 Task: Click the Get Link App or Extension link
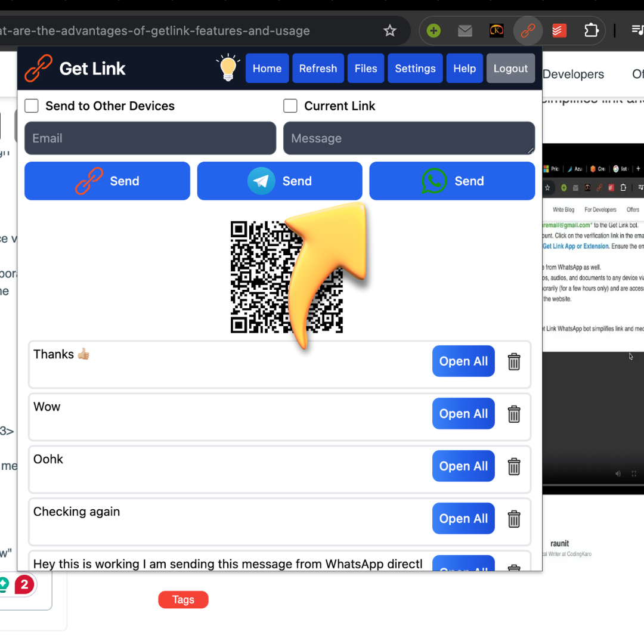coord(575,246)
